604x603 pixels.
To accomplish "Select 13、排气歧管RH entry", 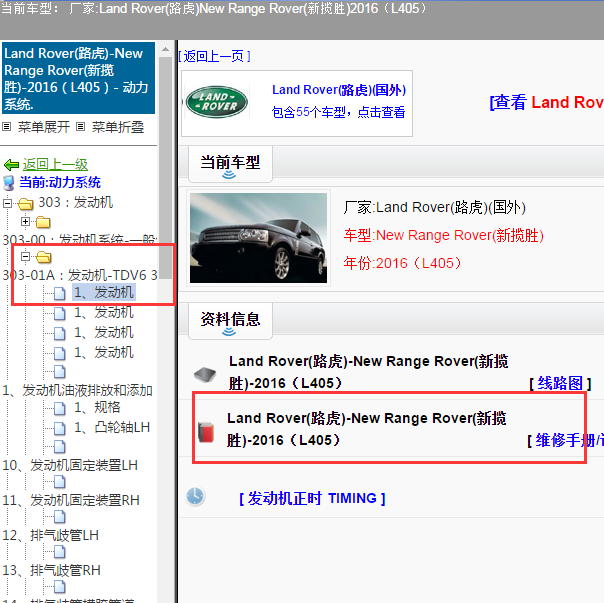I will pos(51,570).
